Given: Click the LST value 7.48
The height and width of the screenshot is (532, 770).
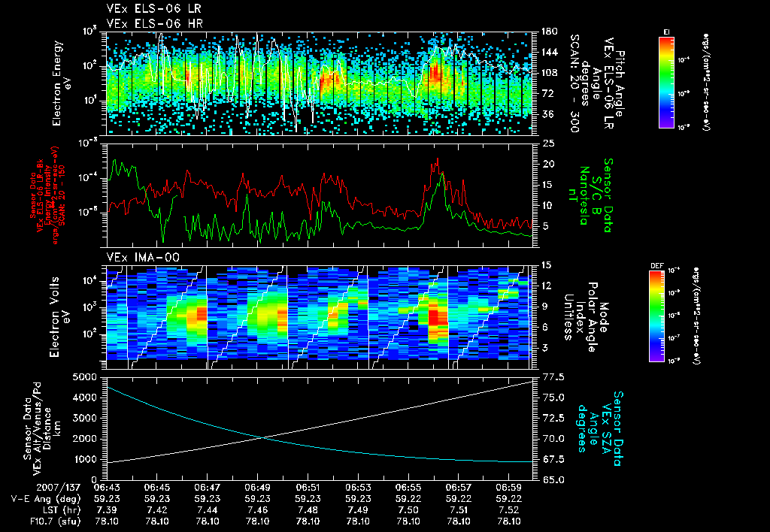Looking at the screenshot, I should coord(308,510).
